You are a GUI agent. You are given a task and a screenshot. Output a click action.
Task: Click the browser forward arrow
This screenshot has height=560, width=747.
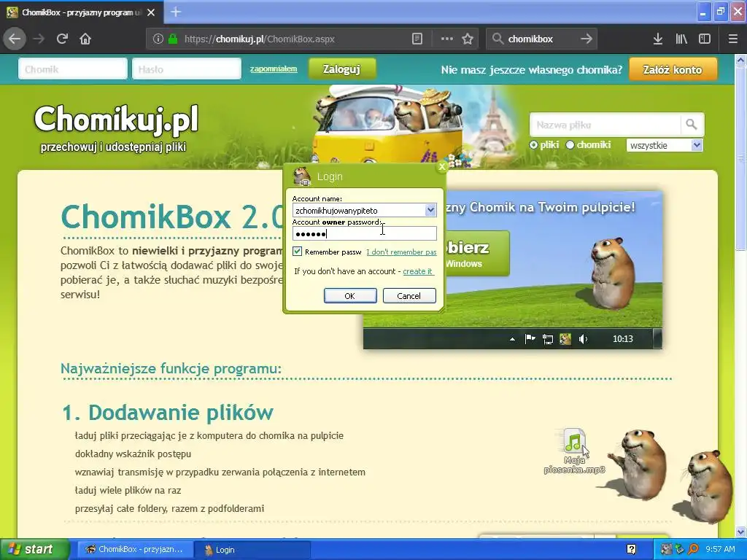pos(39,39)
